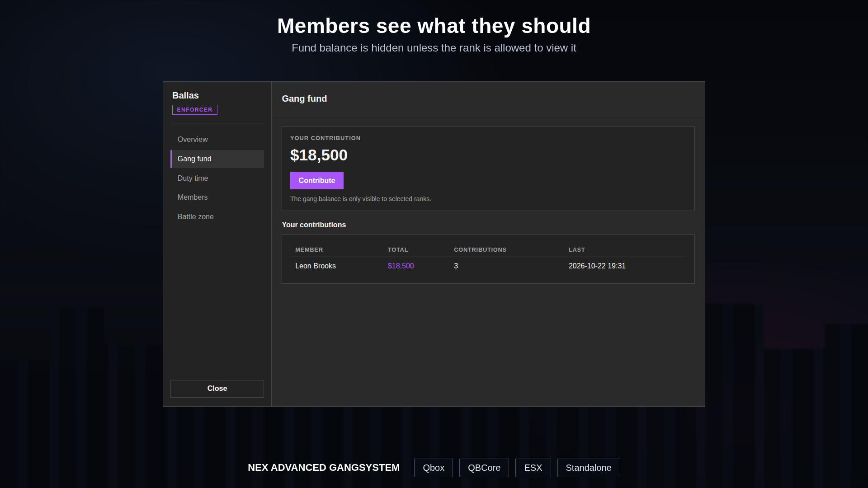Select the ESX framework tag
Image resolution: width=868 pixels, height=488 pixels.
[533, 468]
